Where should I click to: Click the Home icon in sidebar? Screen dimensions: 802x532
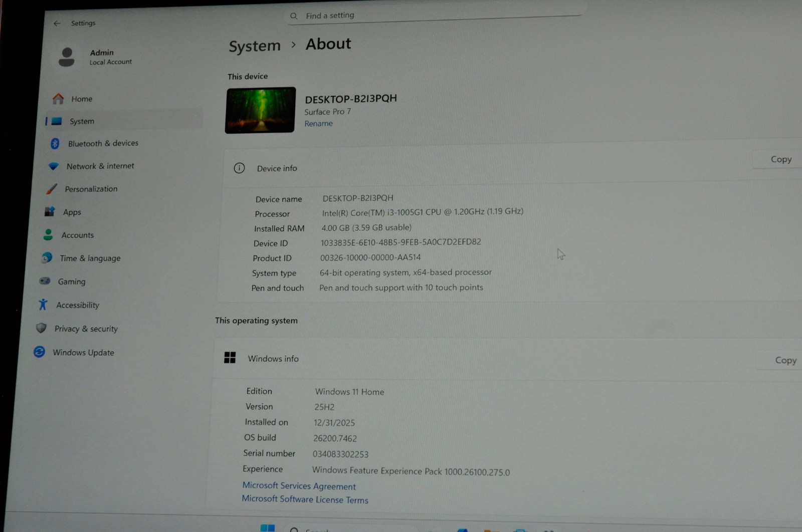[59, 99]
